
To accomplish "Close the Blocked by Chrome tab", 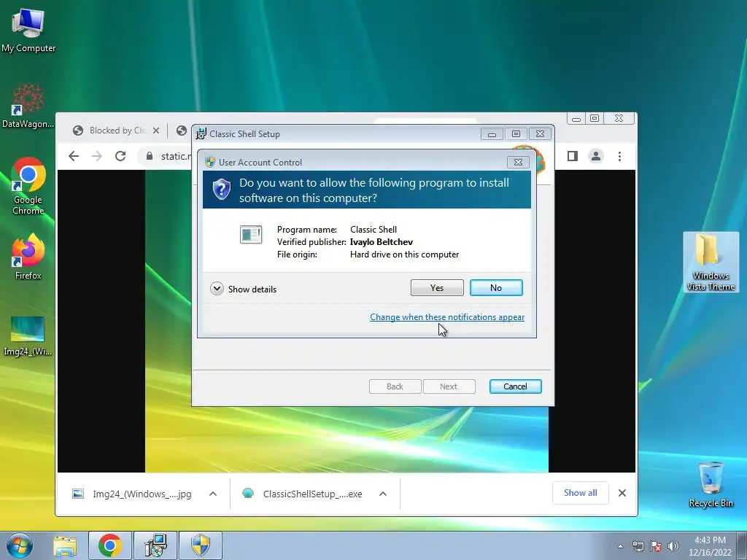I will tap(156, 131).
